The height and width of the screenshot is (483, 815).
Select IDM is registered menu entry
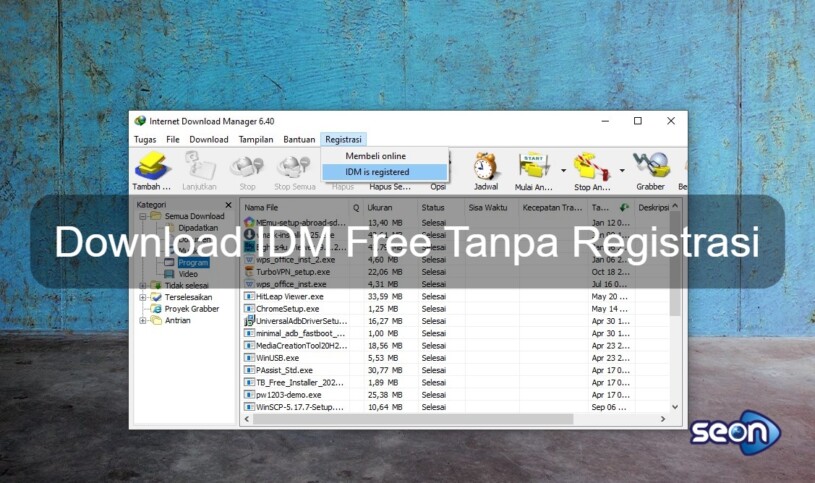coord(385,172)
